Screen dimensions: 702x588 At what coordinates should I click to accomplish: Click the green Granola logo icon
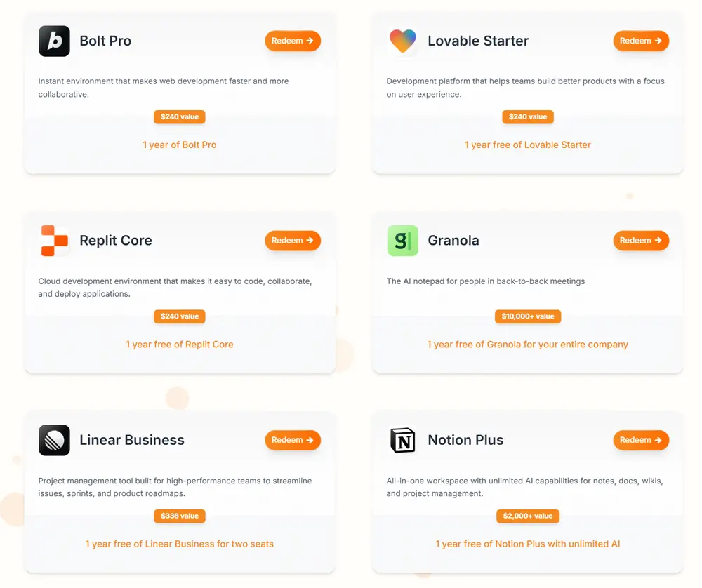[402, 241]
